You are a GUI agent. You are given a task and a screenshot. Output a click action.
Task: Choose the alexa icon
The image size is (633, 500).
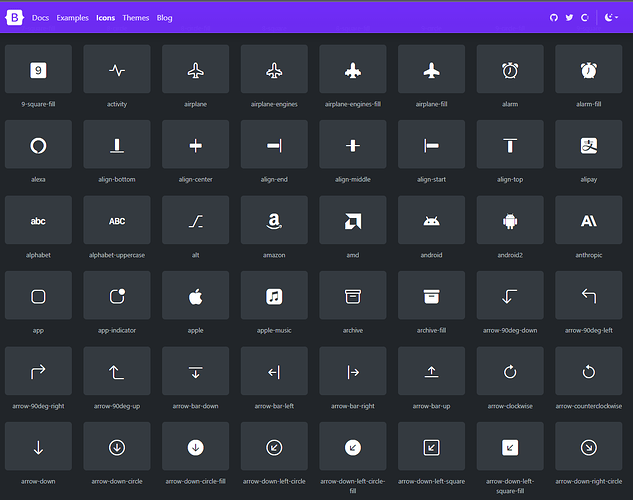(38, 144)
